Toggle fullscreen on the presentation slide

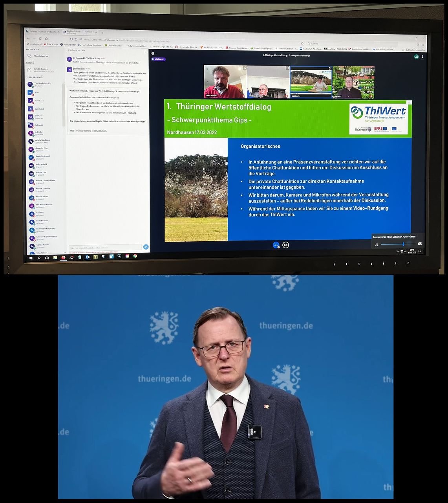pos(409,102)
